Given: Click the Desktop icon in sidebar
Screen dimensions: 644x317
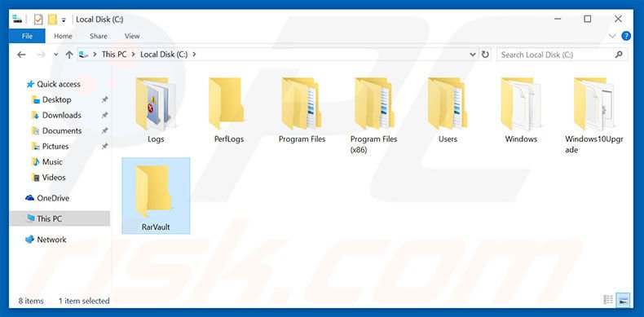Looking at the screenshot, I should (36, 99).
